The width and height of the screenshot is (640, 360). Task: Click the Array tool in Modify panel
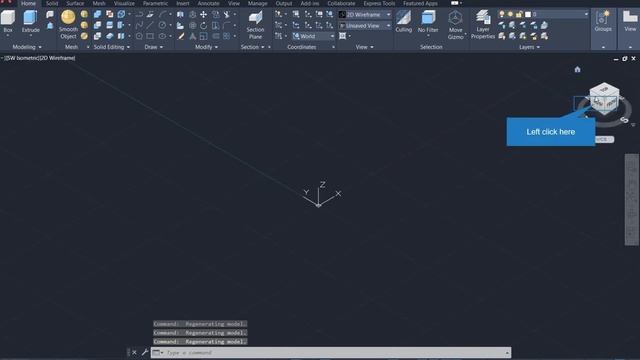tap(227, 36)
